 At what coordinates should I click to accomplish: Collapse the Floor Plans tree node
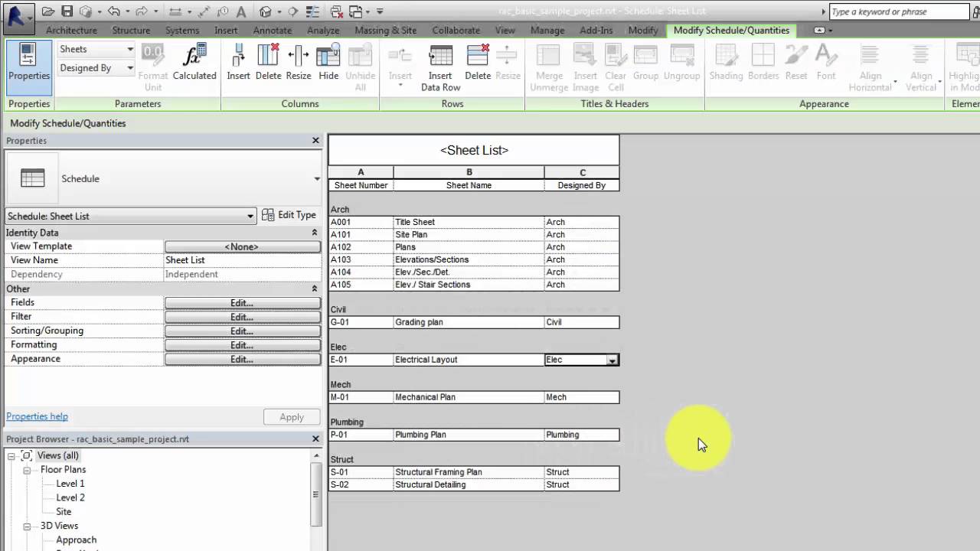(26, 470)
